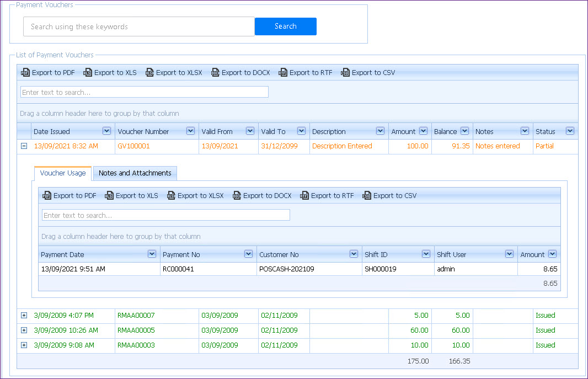Open the Status column filter dropdown
This screenshot has width=588, height=379.
[570, 131]
